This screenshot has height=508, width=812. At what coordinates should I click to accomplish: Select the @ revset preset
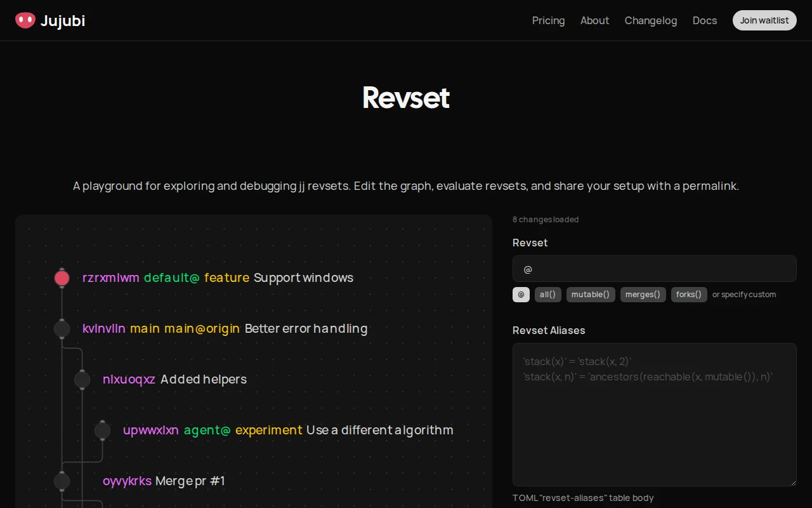pos(521,295)
